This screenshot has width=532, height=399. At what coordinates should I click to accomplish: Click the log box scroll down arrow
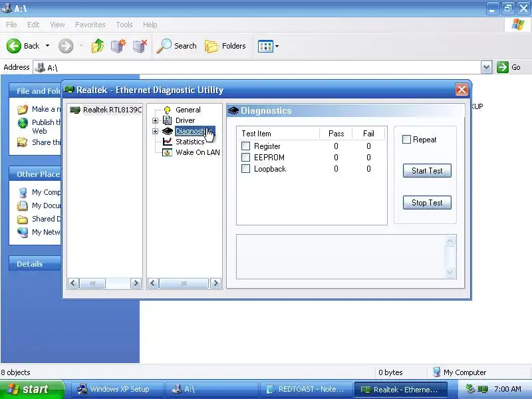tap(450, 272)
